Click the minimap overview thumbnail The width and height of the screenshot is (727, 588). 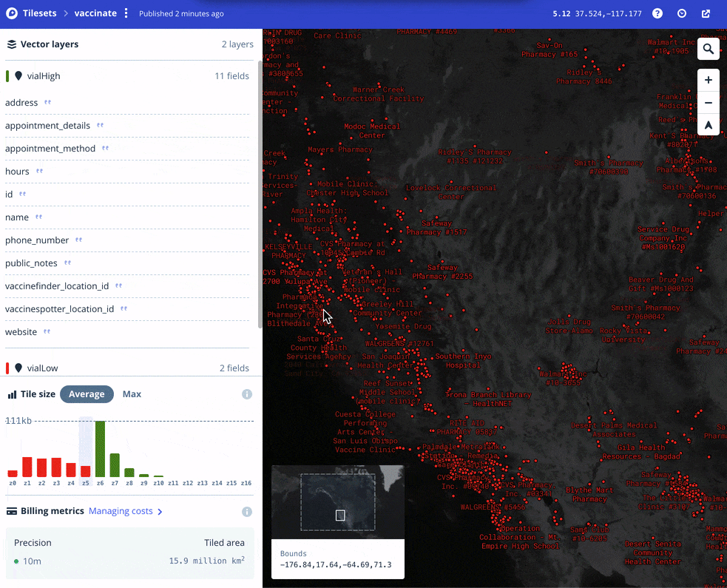(337, 502)
